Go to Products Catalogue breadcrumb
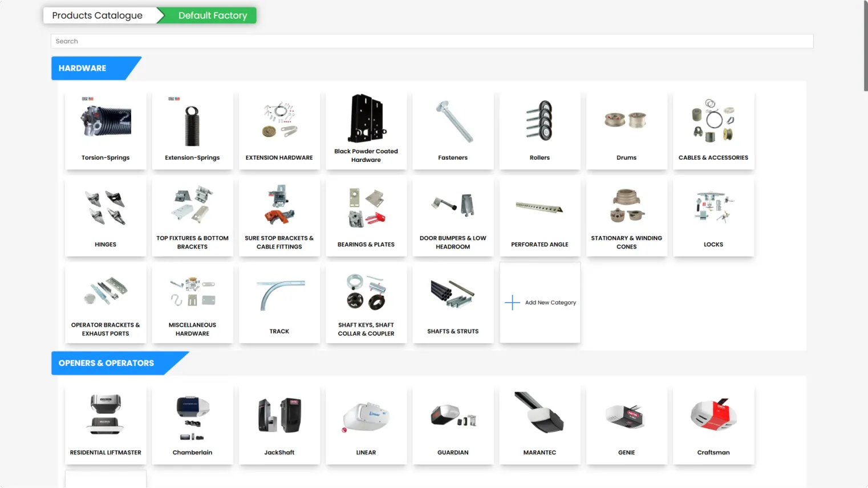This screenshot has width=868, height=488. [98, 15]
